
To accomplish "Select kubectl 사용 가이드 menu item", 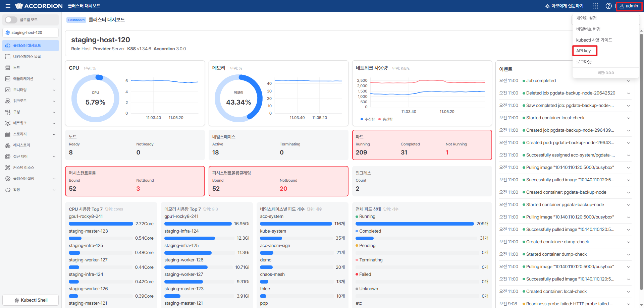I will coord(594,40).
